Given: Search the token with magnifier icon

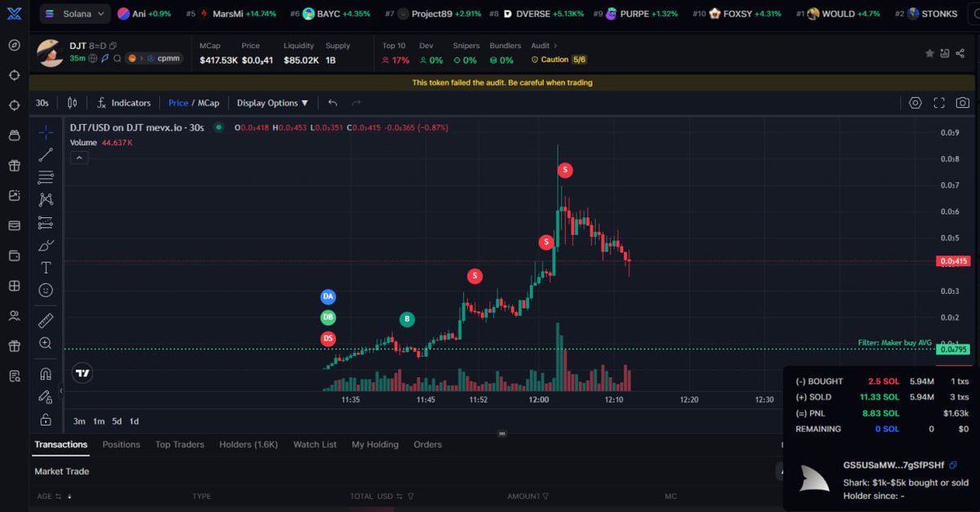Looking at the screenshot, I should (x=118, y=58).
